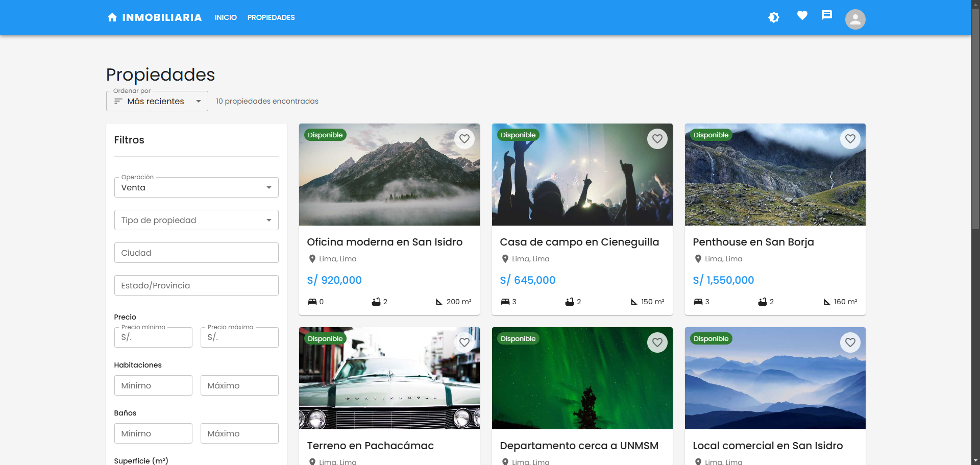Focus the Ciudad input field
Image resolution: width=980 pixels, height=465 pixels.
(197, 253)
